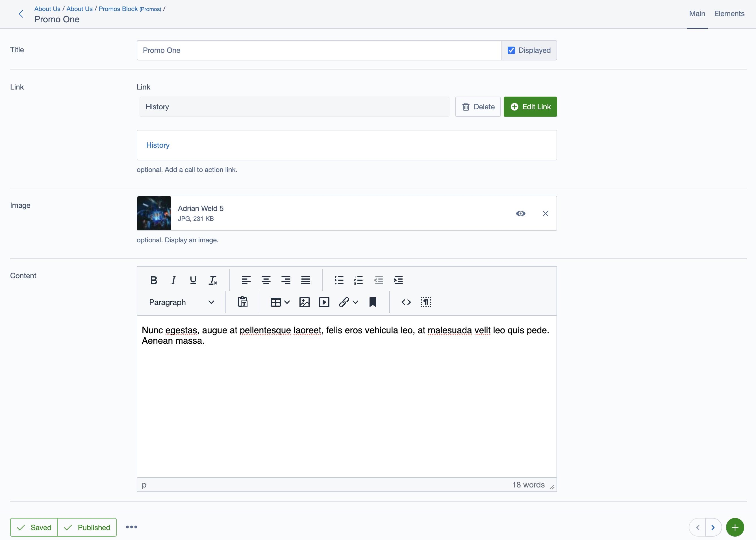
Task: Open the Promos Block breadcrumb link
Action: coord(118,9)
